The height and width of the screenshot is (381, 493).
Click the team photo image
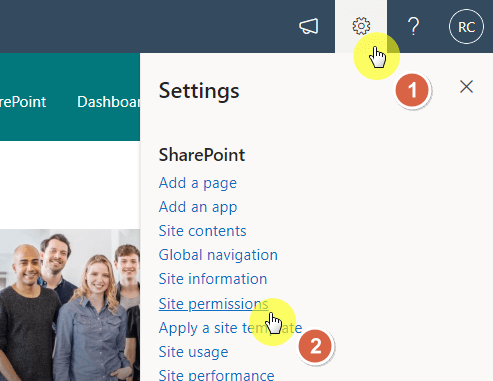tap(70, 305)
